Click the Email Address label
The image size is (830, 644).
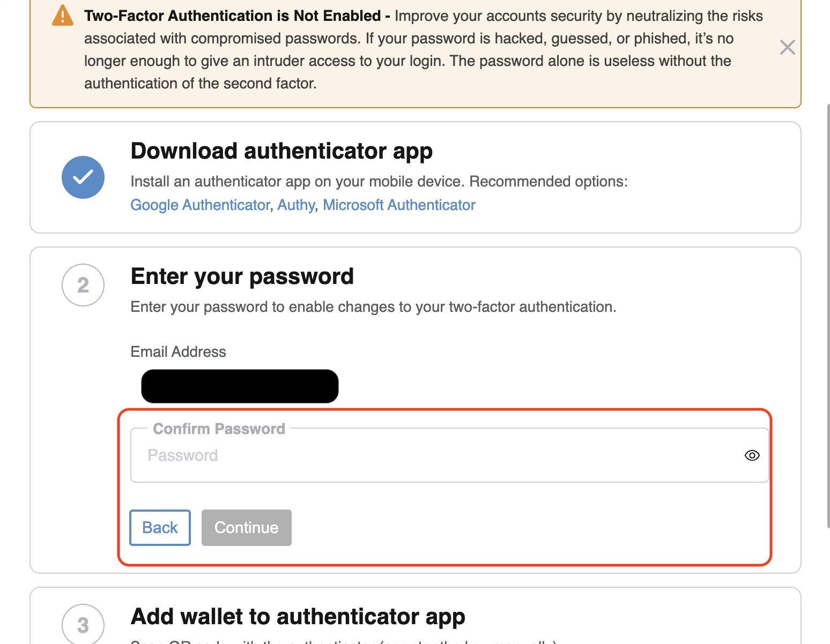coord(179,352)
